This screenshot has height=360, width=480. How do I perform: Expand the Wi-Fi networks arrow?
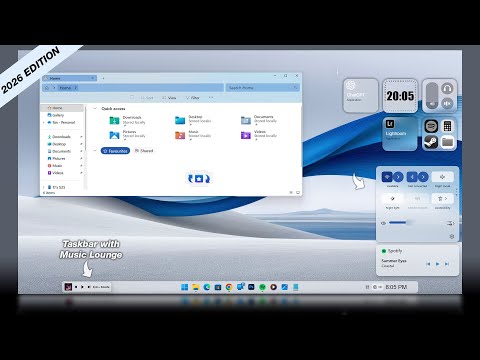point(398,177)
